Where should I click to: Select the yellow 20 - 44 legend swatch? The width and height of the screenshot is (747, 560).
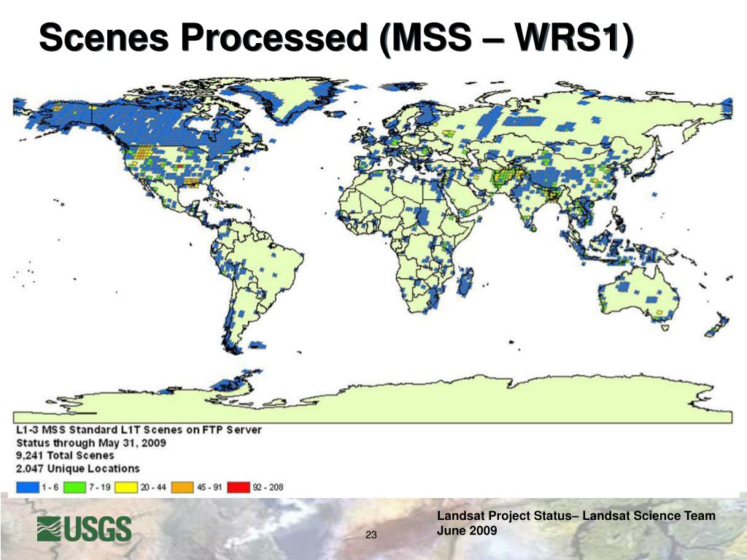tap(126, 487)
